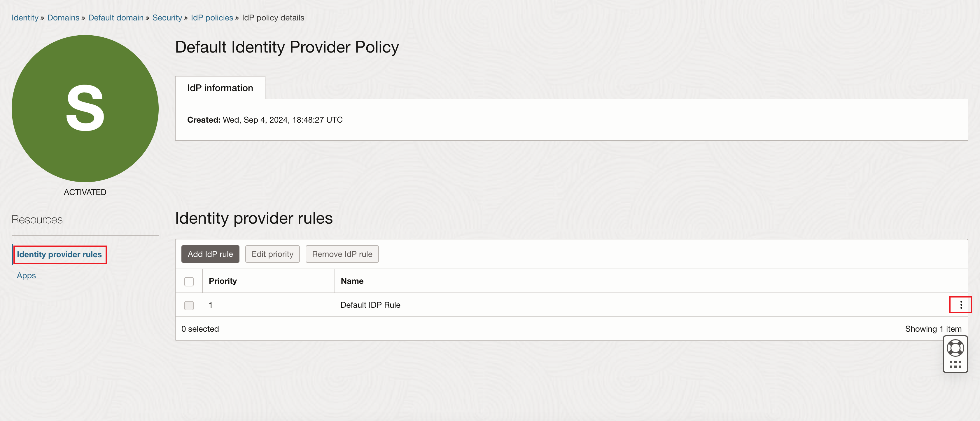
Task: Click the Add IdP rule button
Action: point(210,254)
